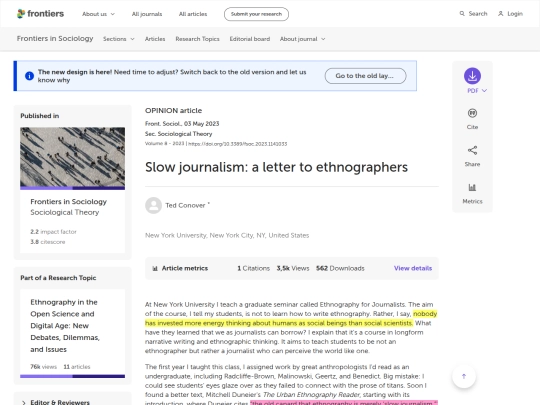Click Frontiers in Sociology in the Published in card
The image size is (540, 405).
(69, 202)
